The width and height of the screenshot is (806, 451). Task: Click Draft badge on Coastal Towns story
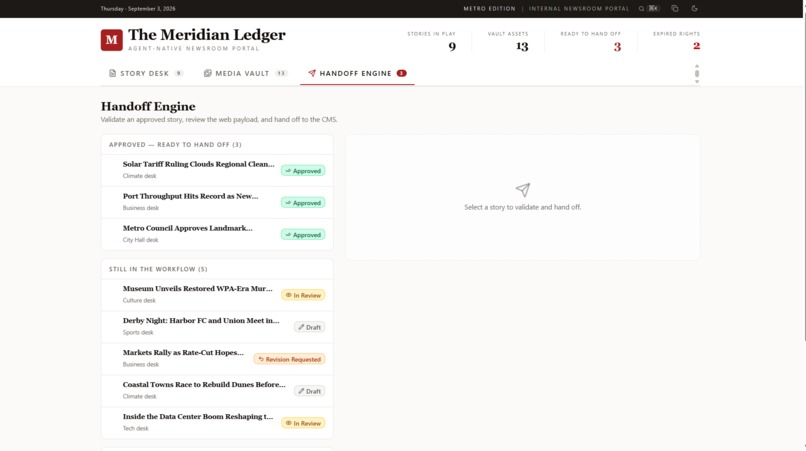tap(309, 391)
